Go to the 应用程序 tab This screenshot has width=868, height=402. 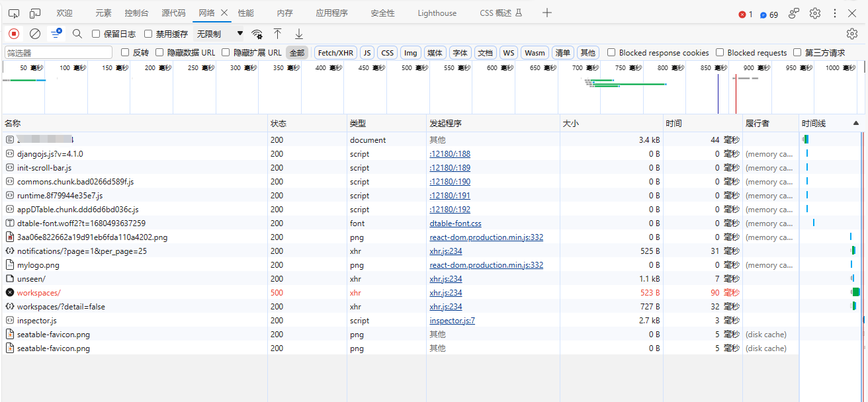pos(332,13)
